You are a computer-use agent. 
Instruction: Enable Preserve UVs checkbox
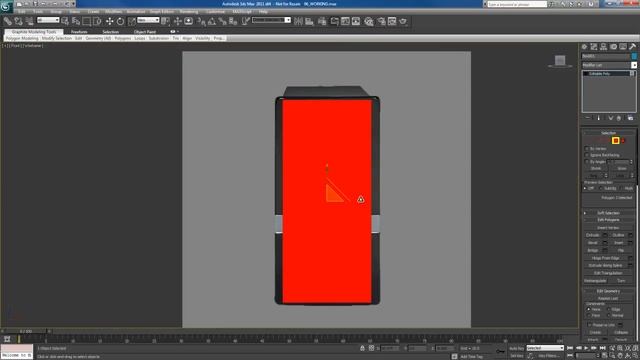pyautogui.click(x=590, y=325)
